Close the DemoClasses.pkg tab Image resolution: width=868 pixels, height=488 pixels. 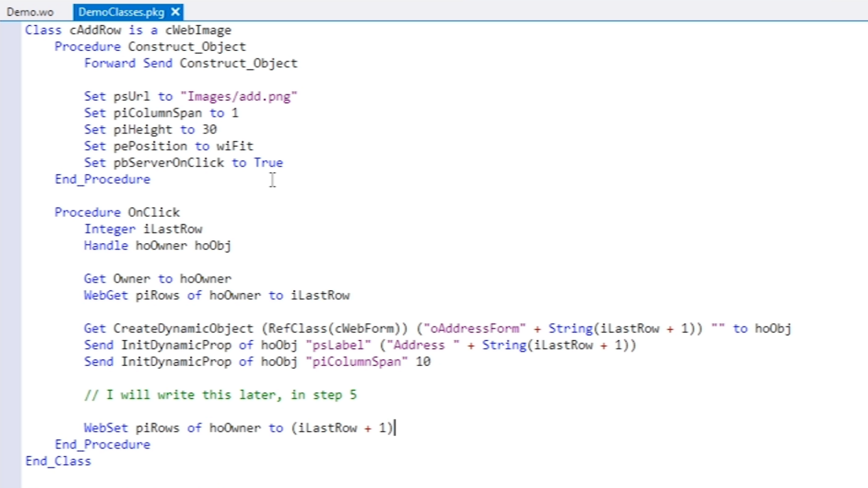(175, 12)
